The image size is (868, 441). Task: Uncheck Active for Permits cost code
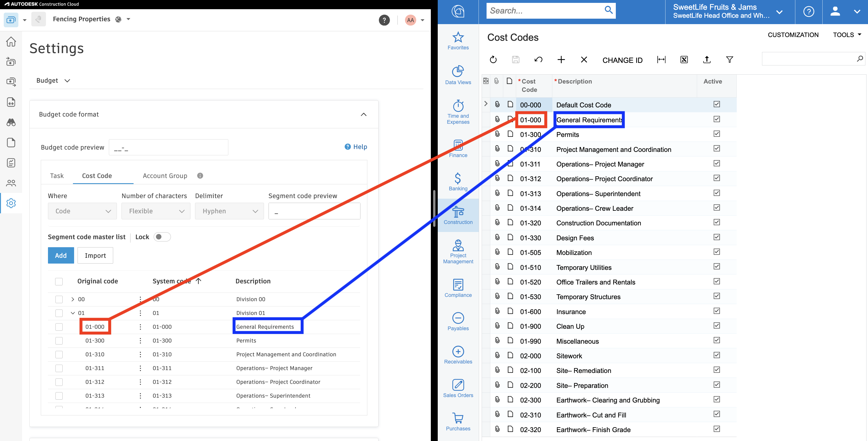pyautogui.click(x=716, y=134)
